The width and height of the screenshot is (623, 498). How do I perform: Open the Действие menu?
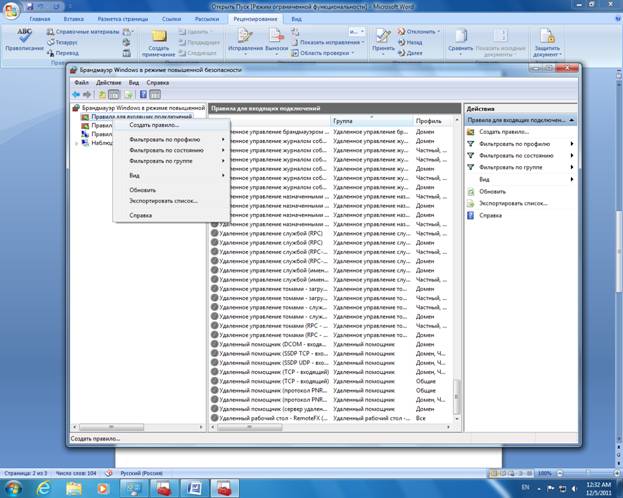[x=108, y=83]
